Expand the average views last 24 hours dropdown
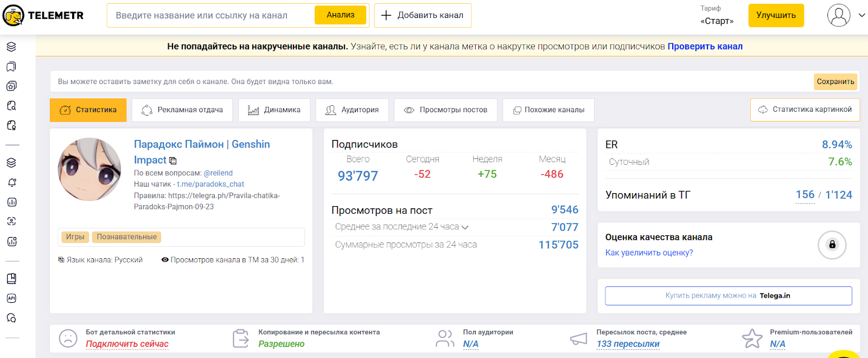 [x=465, y=227]
